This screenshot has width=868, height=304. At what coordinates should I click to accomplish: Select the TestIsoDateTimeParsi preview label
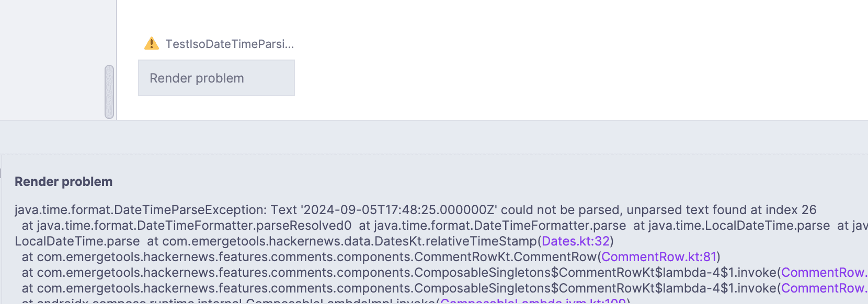pos(229,44)
